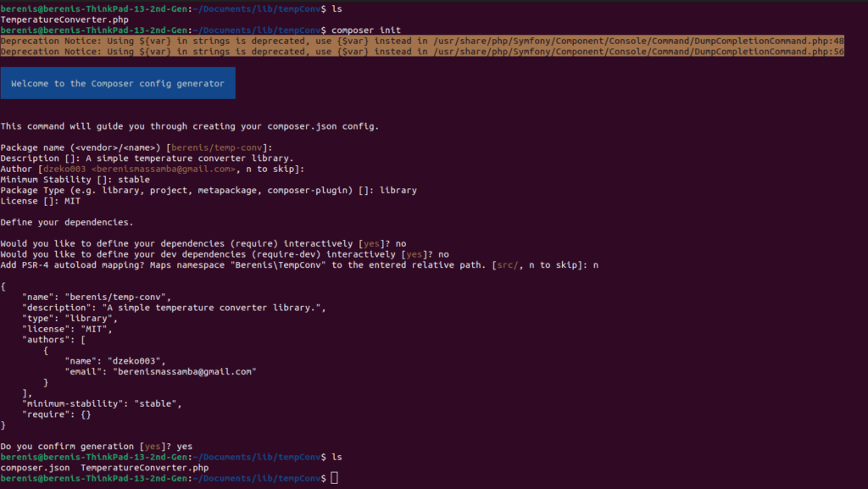Click JSON line "type": "library"

coord(70,319)
